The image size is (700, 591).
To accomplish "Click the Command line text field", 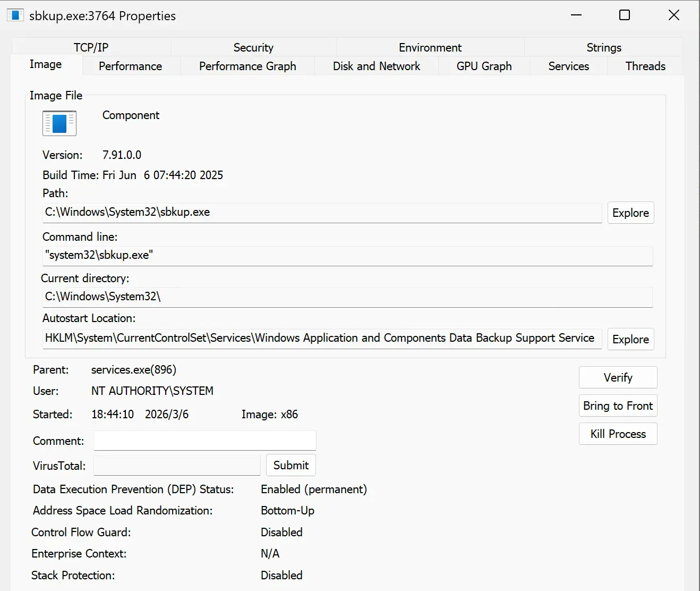I will point(347,256).
